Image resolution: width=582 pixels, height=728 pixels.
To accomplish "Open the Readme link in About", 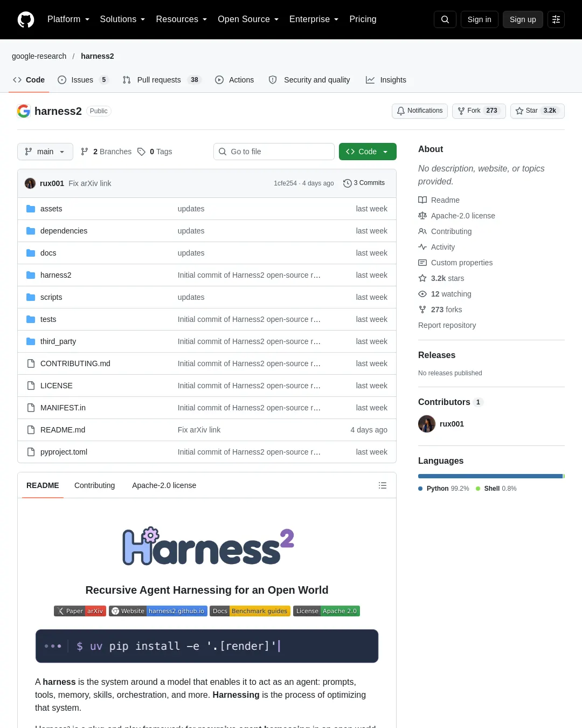I will pos(439,200).
